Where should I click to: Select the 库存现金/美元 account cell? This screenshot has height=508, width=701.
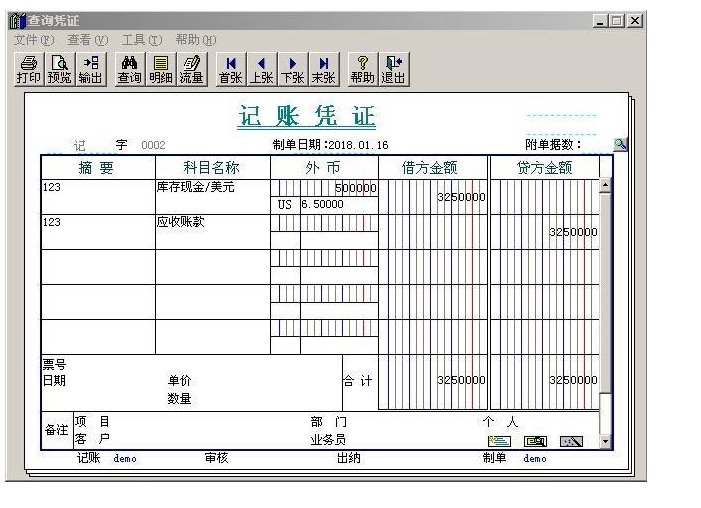point(212,197)
